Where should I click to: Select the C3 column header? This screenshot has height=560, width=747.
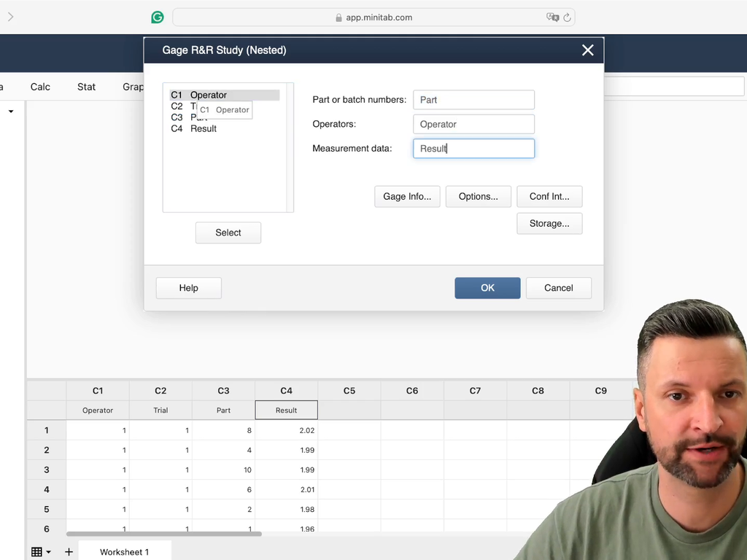(223, 391)
